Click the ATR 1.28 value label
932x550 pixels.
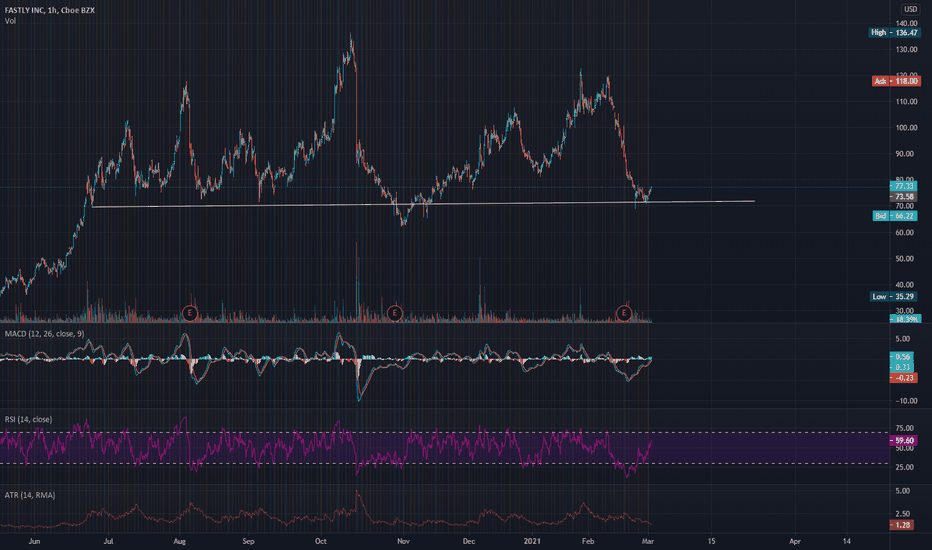pyautogui.click(x=902, y=525)
